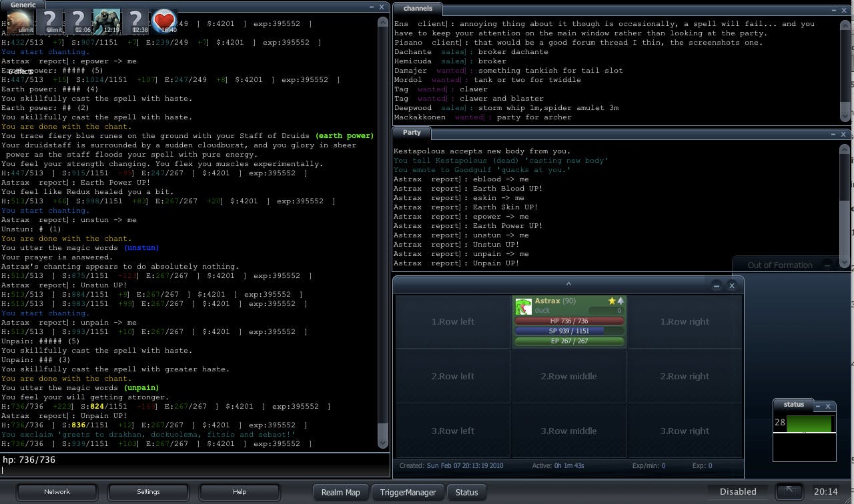This screenshot has width=854, height=504.
Task: Click the unknown effect icon timed 12:38
Action: pos(137,21)
